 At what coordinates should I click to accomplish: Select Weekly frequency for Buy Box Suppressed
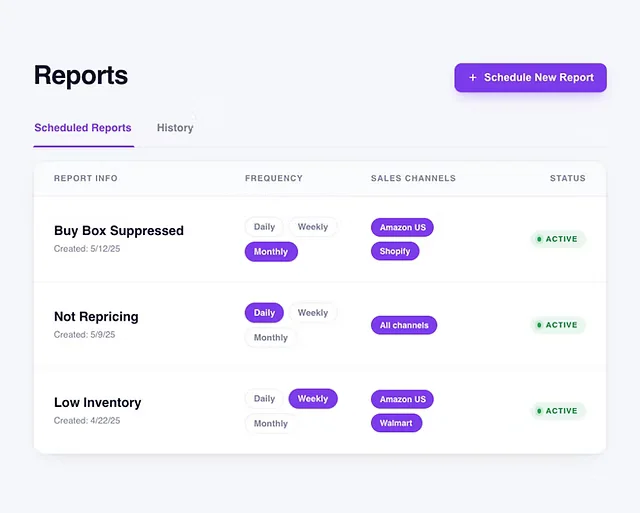pyautogui.click(x=313, y=227)
